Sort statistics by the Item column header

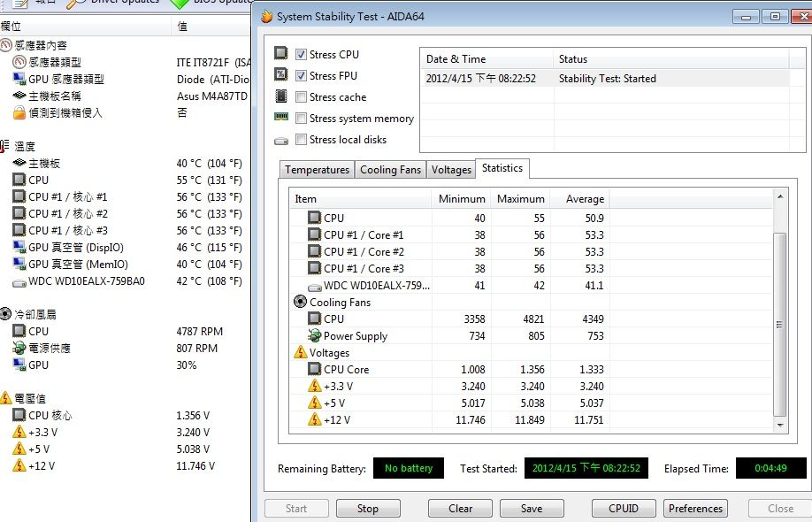pos(360,199)
